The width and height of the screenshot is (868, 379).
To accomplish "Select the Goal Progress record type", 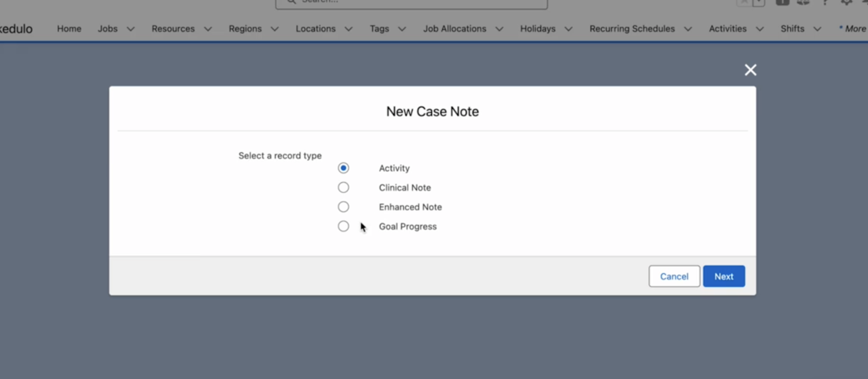I will point(343,226).
